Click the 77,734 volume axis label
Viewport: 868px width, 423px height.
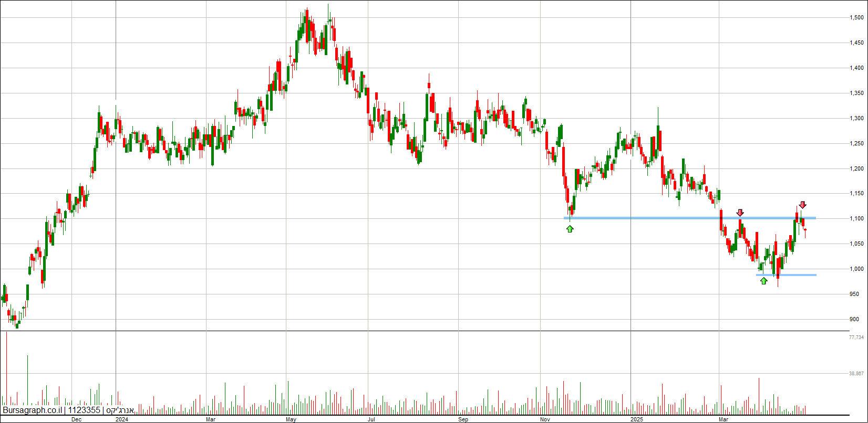tap(856, 337)
